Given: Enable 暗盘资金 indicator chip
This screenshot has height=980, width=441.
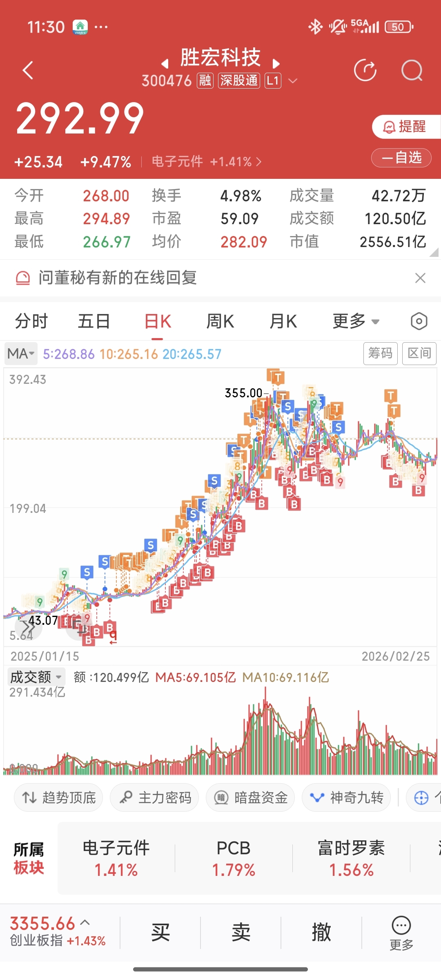Looking at the screenshot, I should (250, 797).
